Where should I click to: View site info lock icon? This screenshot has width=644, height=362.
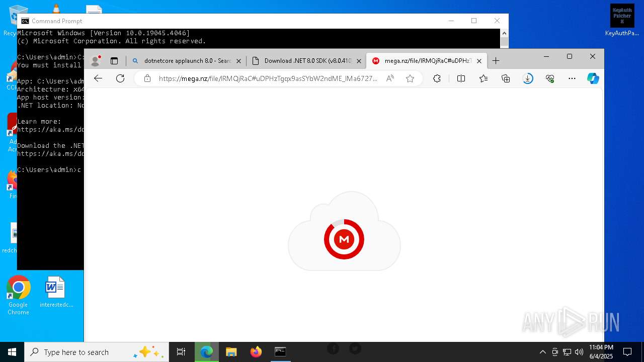pyautogui.click(x=147, y=78)
